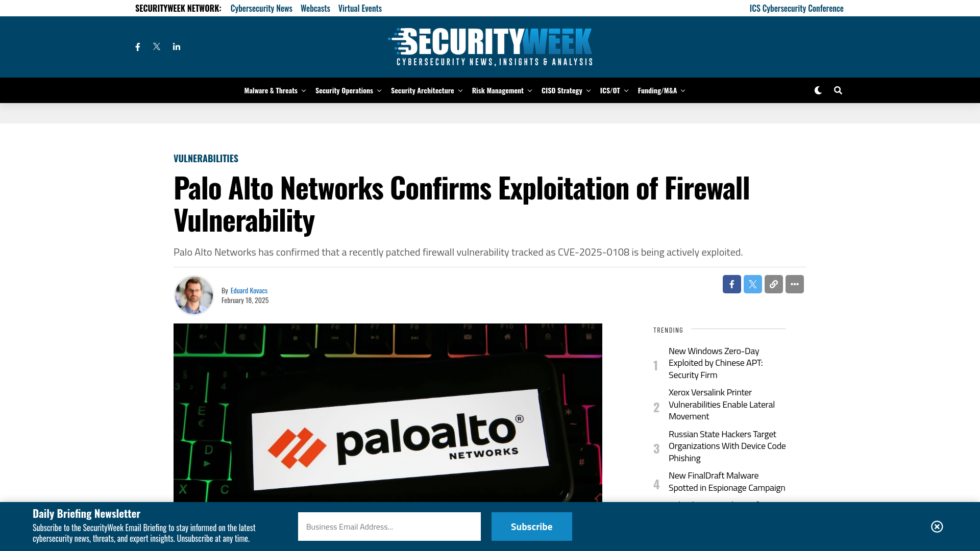Click the X (Twitter) share icon

click(x=752, y=284)
